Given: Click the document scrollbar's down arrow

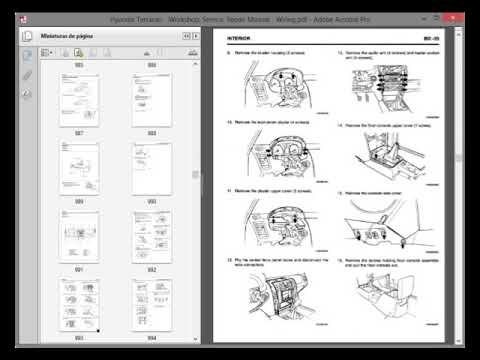Looking at the screenshot, I should [459, 341].
